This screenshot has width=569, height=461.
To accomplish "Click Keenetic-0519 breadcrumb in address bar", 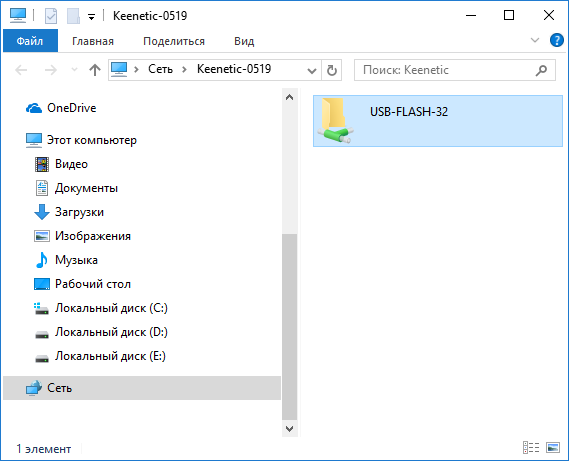I will (x=234, y=69).
